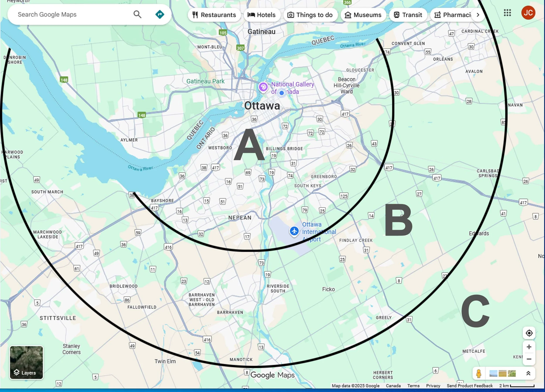Click the JC account avatar
Screen dimensions: 545x392
[528, 13]
